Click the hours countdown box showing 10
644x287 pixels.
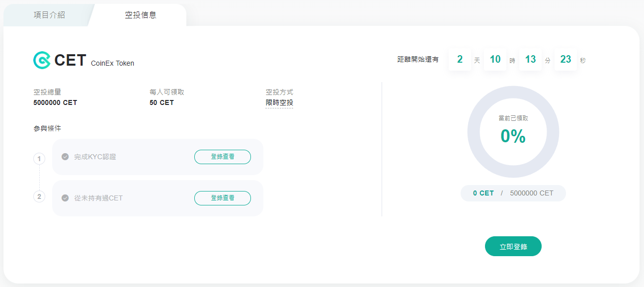click(495, 60)
